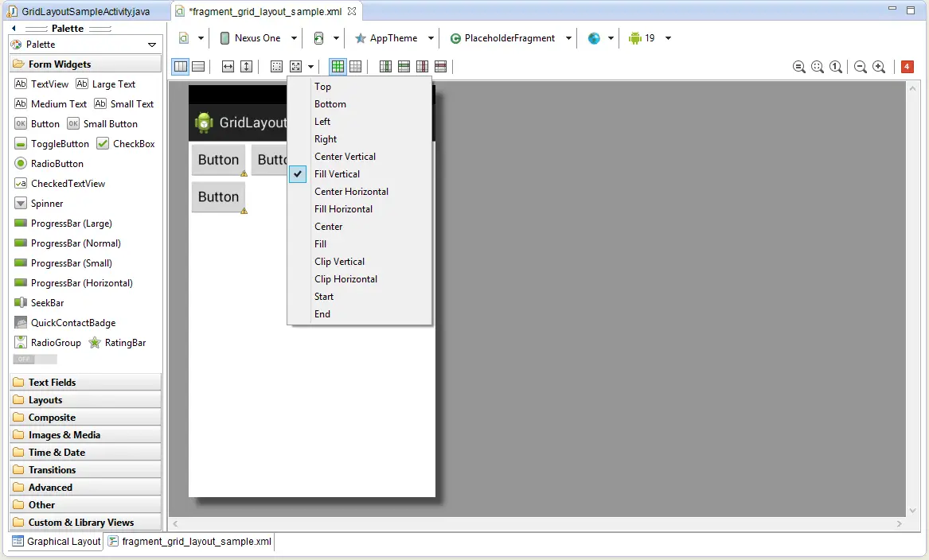Click the zoom in magnifier icon
The image size is (929, 560).
click(879, 67)
